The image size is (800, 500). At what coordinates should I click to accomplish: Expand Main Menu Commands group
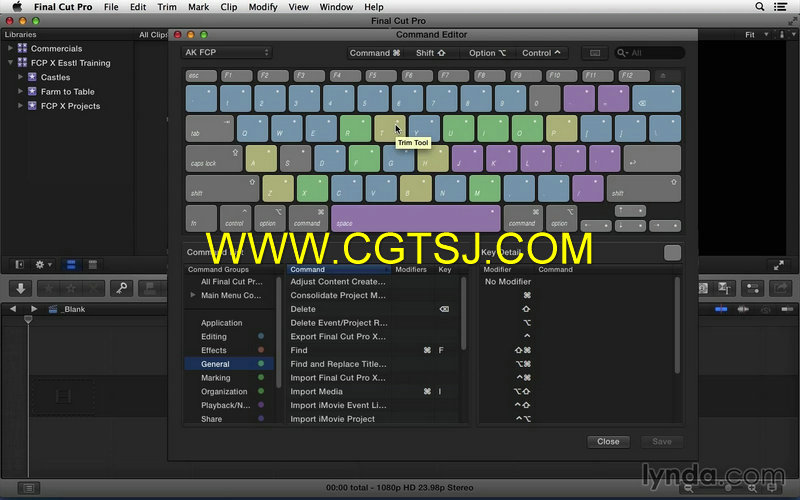193,295
